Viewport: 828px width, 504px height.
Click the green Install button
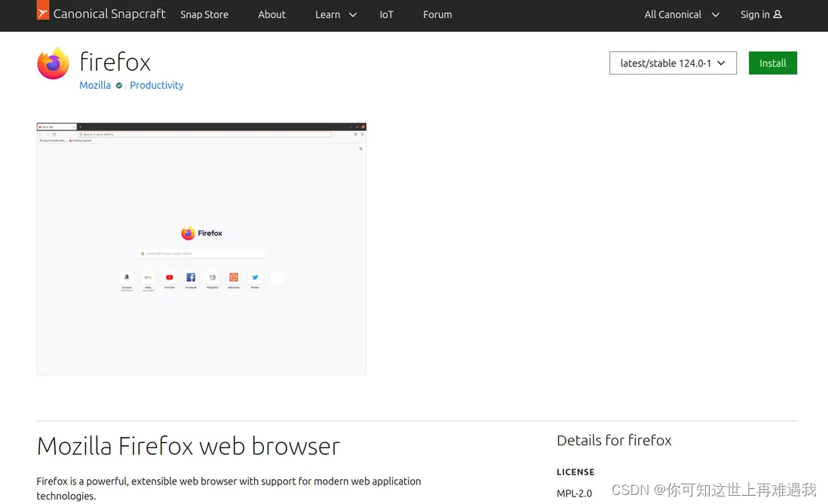[772, 63]
